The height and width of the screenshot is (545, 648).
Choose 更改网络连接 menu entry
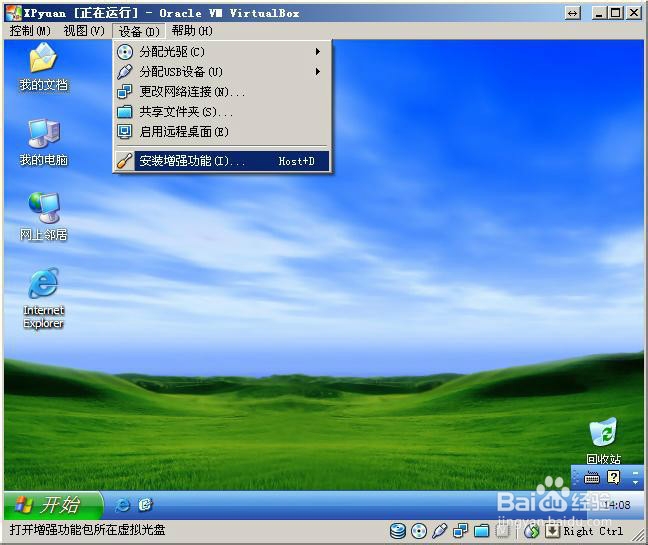[x=222, y=92]
